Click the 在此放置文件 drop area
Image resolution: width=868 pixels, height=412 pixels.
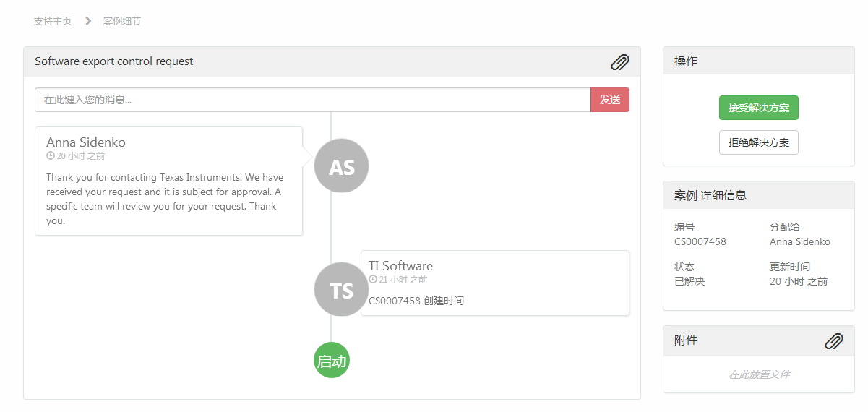tap(758, 374)
